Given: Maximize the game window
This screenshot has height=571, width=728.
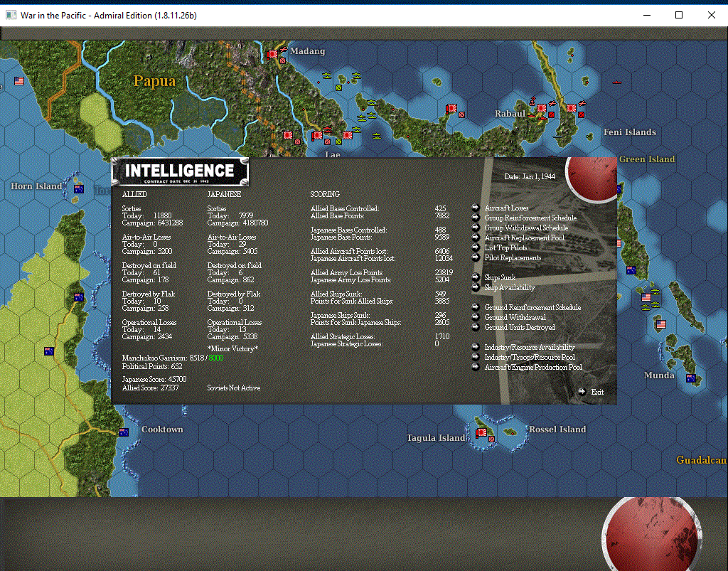Looking at the screenshot, I should [679, 16].
